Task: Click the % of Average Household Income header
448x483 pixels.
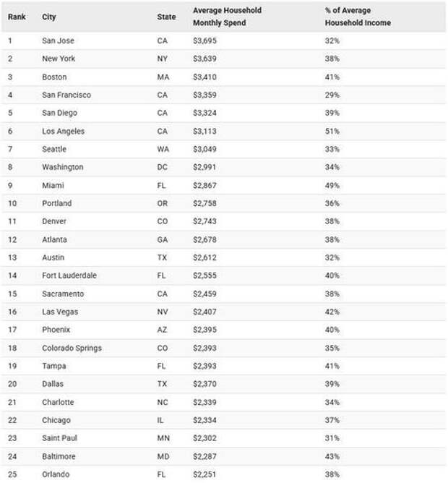Action: tap(358, 17)
